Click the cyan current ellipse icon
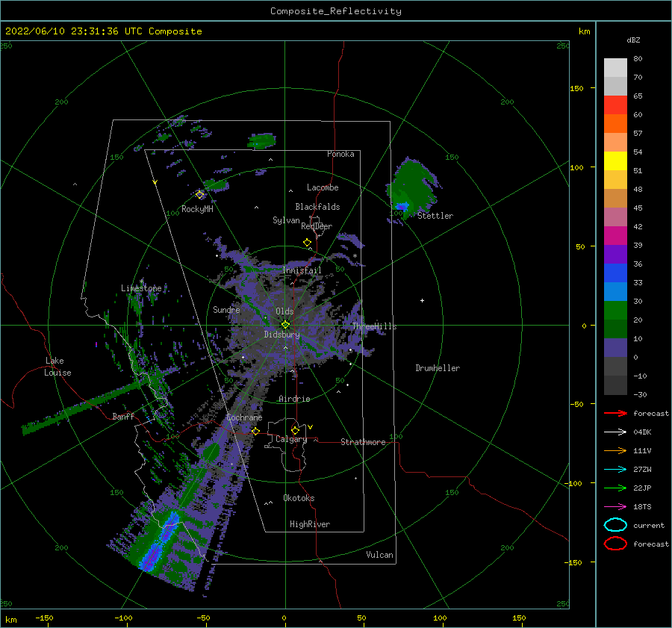The height and width of the screenshot is (628, 672). (x=615, y=525)
